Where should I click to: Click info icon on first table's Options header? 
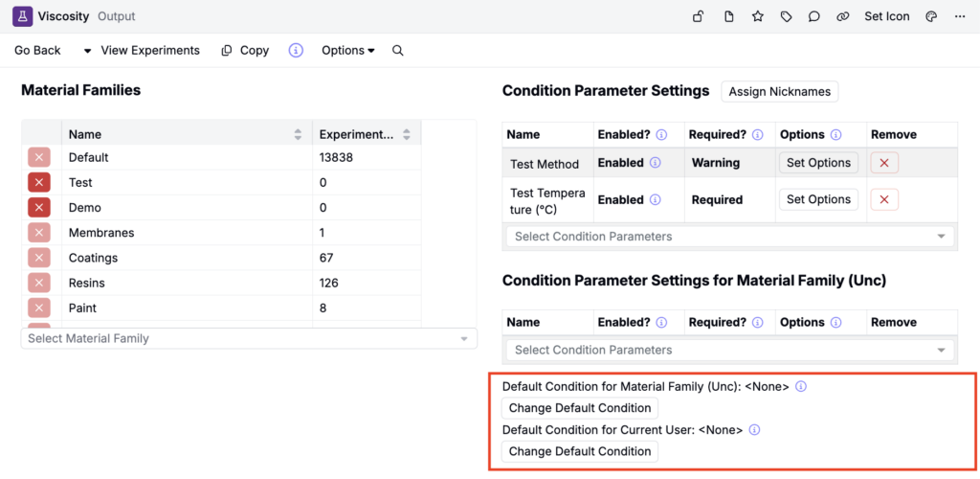pos(836,134)
